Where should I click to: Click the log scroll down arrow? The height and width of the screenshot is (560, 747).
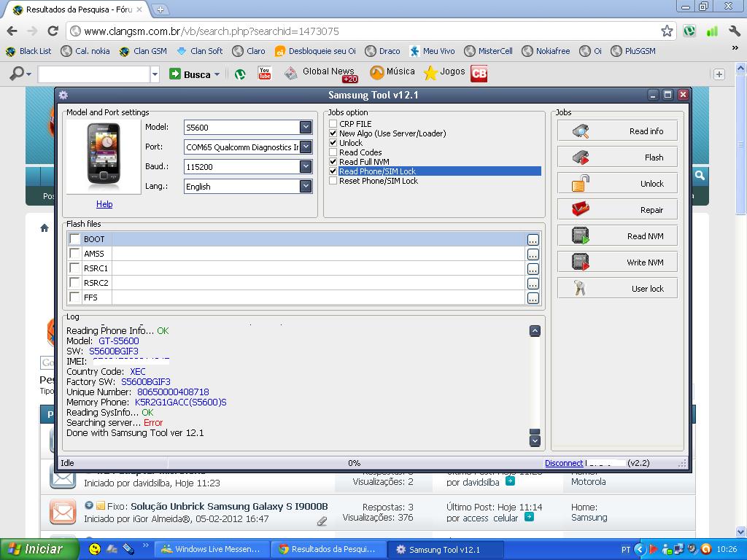535,441
